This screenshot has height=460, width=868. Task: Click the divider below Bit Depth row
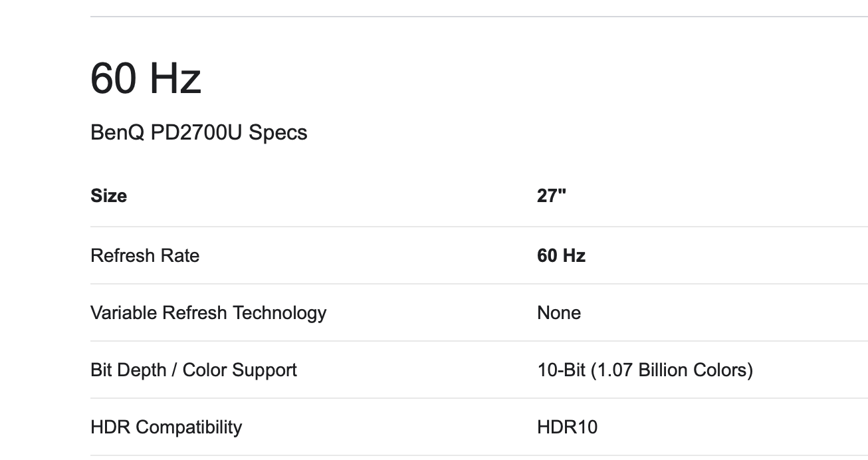tap(479, 398)
